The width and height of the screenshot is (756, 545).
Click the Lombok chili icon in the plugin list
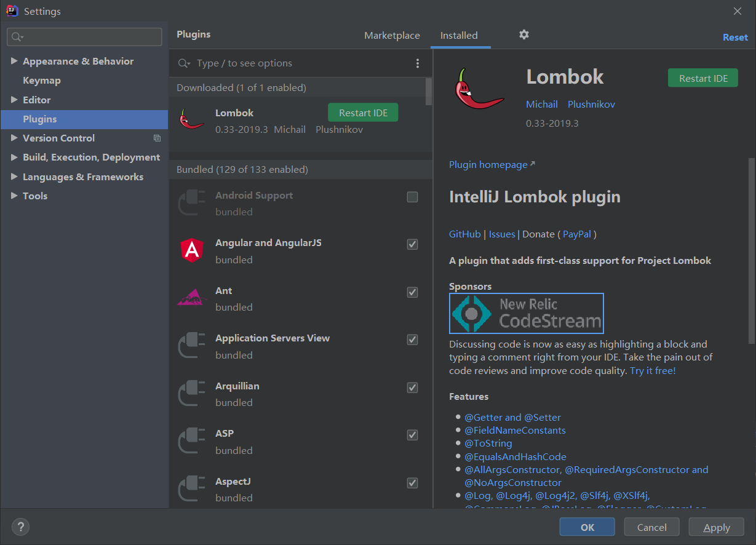(x=191, y=118)
